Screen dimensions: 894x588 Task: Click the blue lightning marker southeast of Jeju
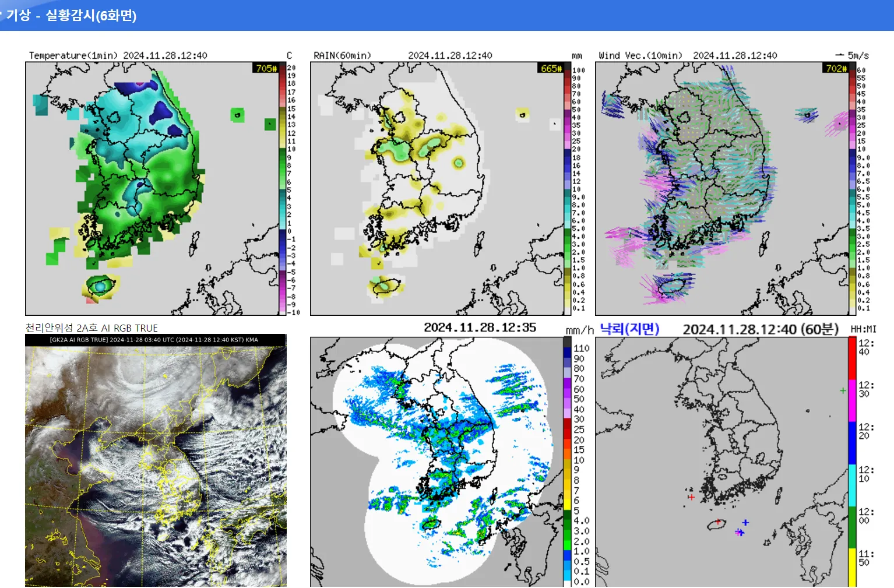[745, 523]
